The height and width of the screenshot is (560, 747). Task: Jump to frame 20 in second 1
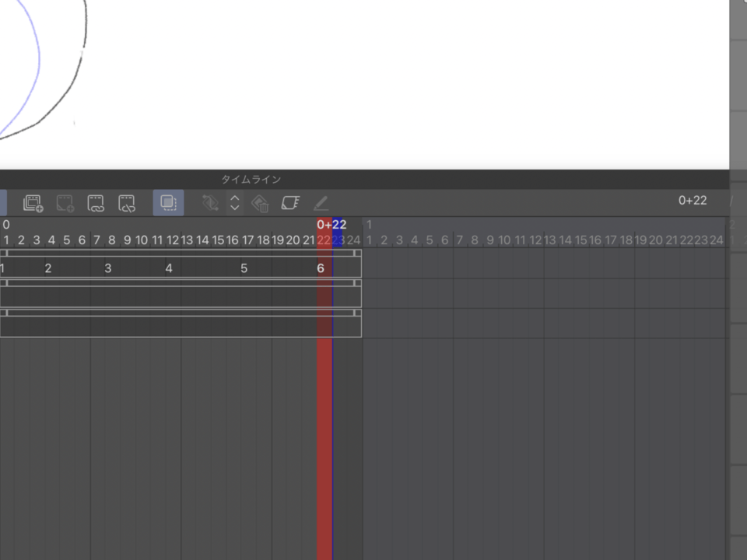click(656, 240)
